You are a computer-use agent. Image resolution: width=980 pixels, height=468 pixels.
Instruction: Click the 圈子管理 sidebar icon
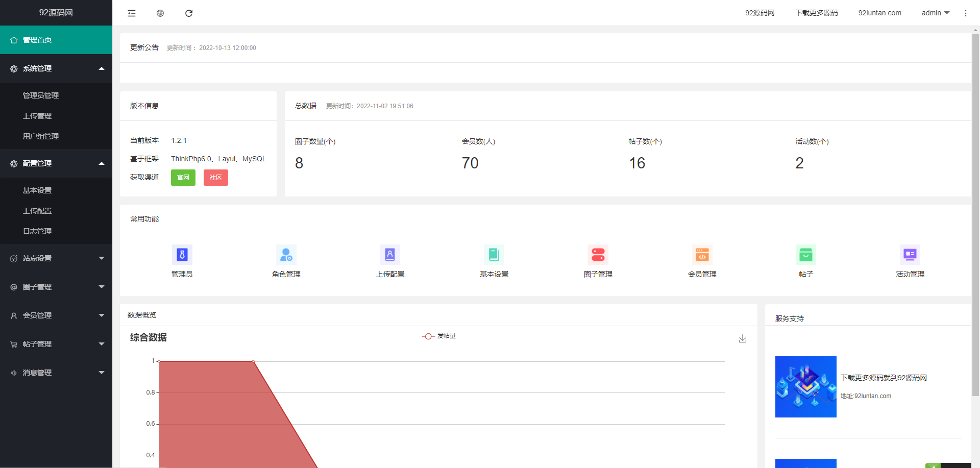coord(14,287)
